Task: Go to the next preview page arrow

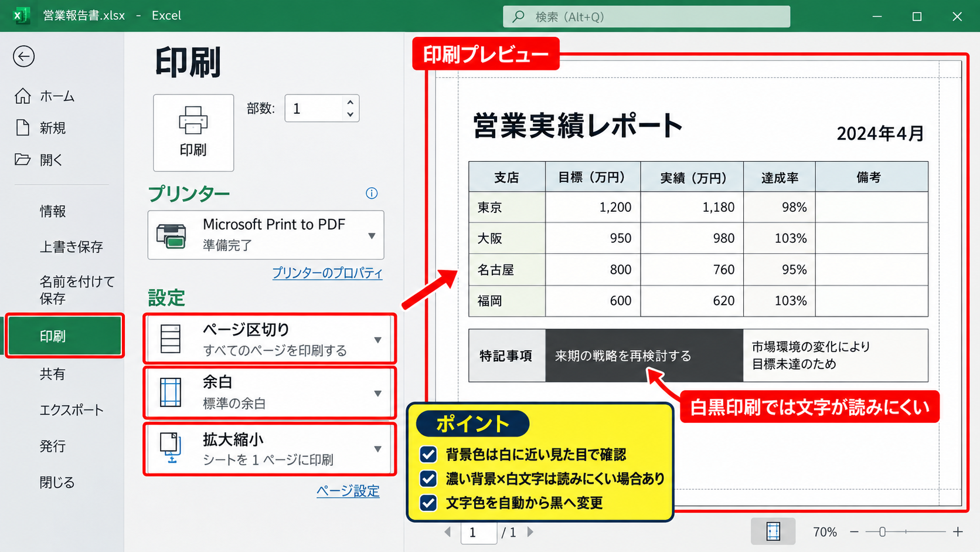Action: tap(530, 532)
